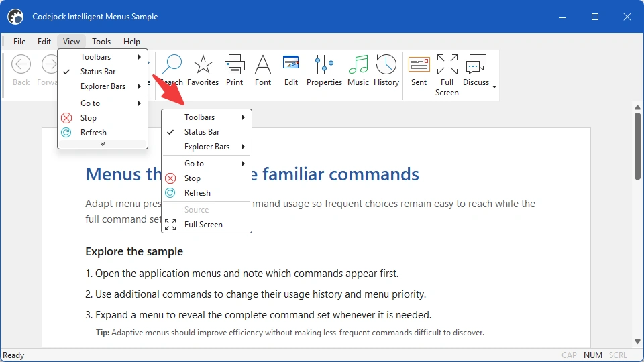
Task: Open the Font tool in toolbar
Action: coord(263,70)
